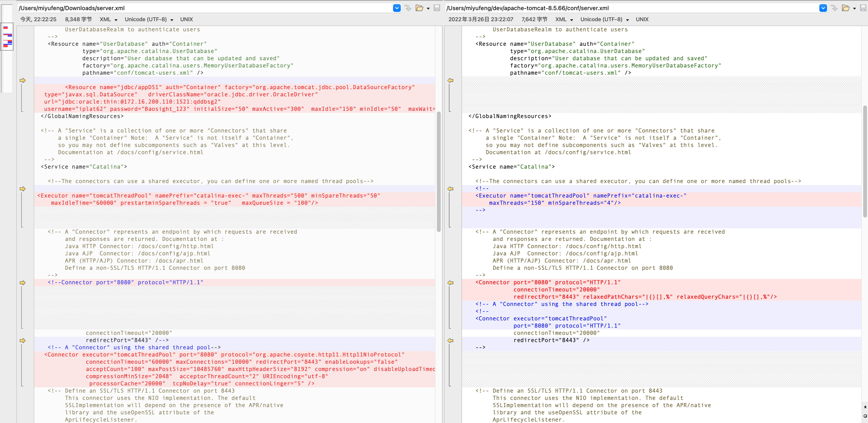The width and height of the screenshot is (868, 423).
Task: Save the right pane server.xml file
Action: pos(863,8)
